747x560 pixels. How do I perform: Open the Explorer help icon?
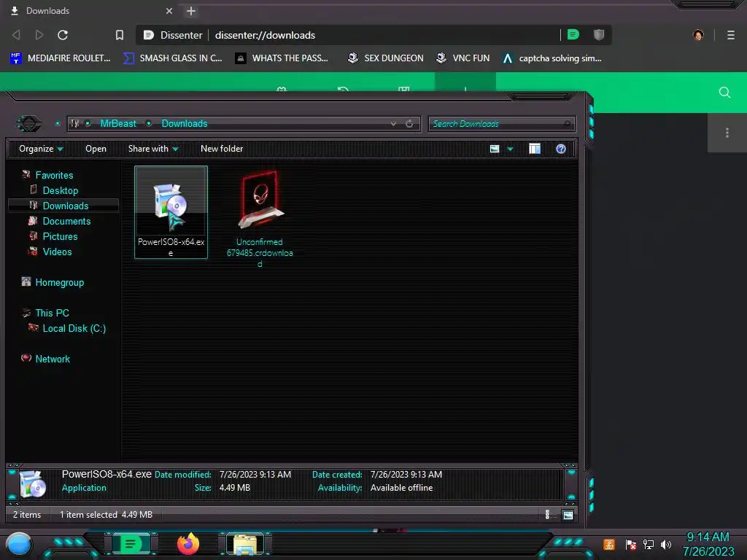[x=561, y=149]
